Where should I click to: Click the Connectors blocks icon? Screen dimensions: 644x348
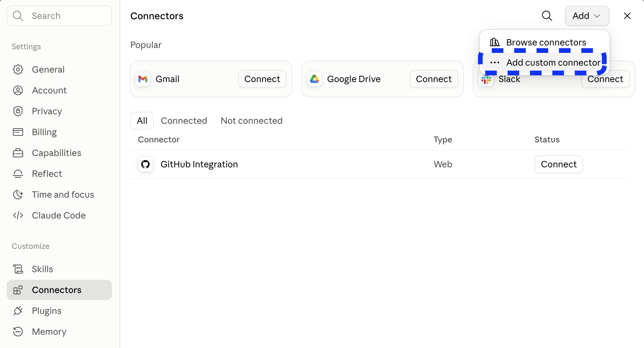pyautogui.click(x=18, y=290)
